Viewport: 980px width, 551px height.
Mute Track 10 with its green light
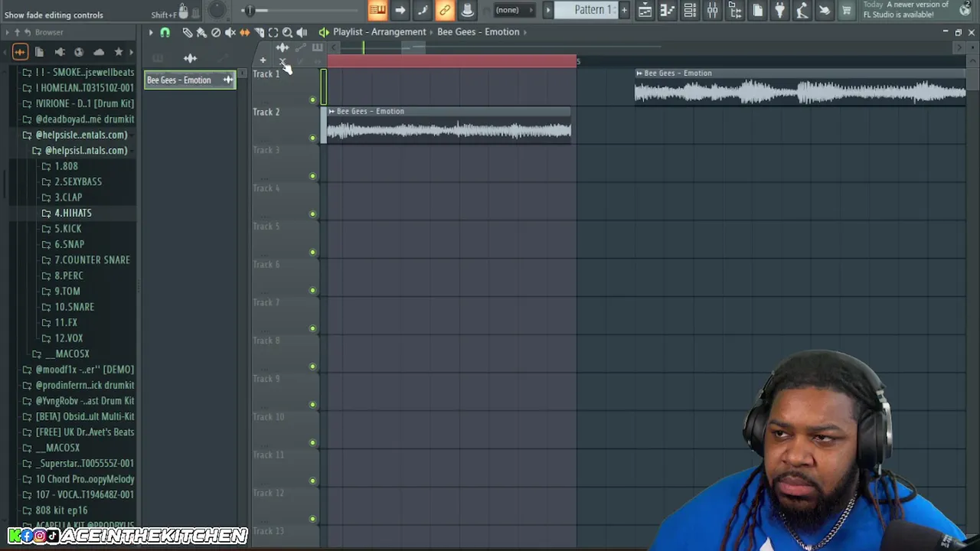[312, 442]
